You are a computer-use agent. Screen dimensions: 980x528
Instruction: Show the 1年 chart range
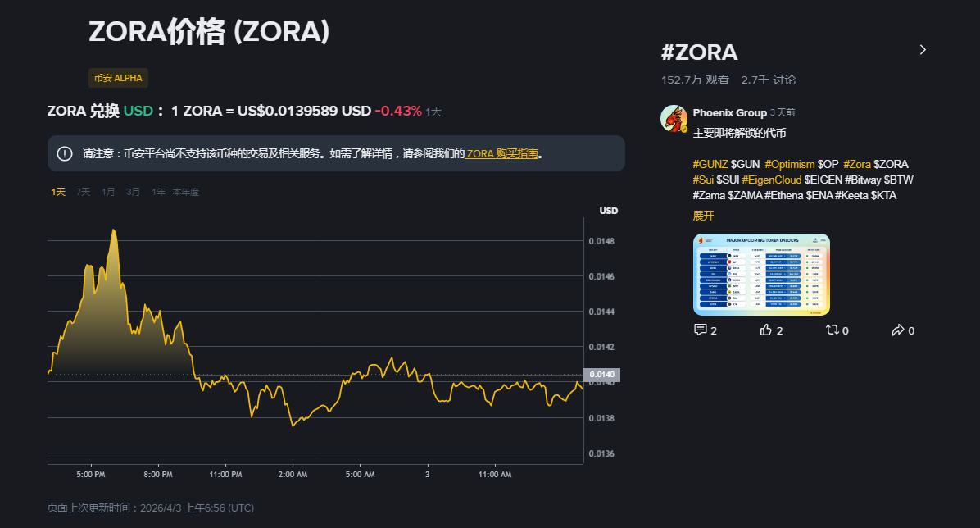tap(158, 192)
